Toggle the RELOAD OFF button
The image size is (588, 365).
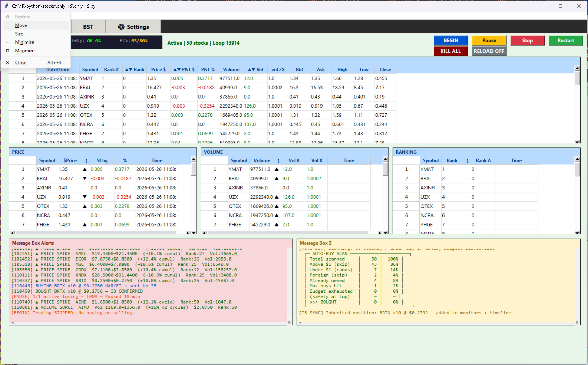(489, 51)
